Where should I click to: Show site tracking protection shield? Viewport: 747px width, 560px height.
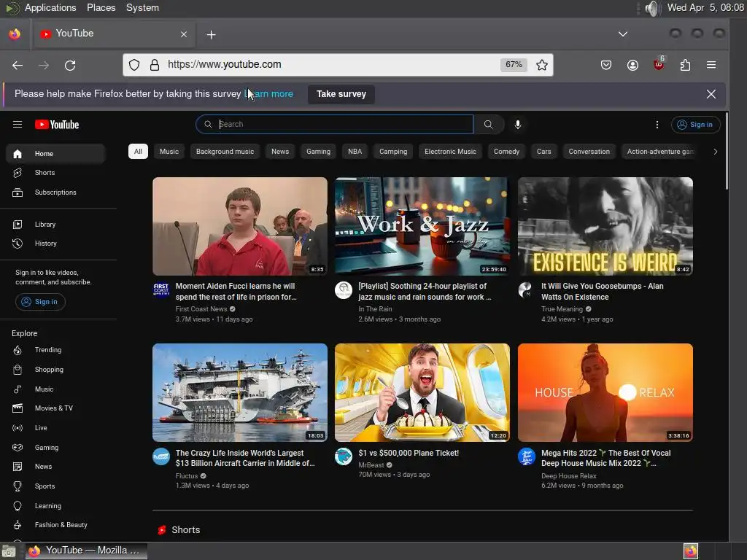134,65
